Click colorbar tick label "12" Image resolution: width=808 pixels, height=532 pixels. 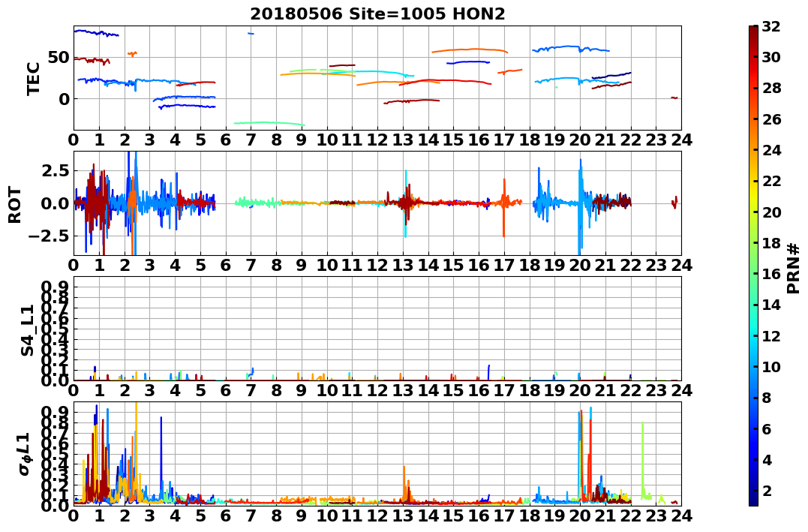tap(771, 335)
